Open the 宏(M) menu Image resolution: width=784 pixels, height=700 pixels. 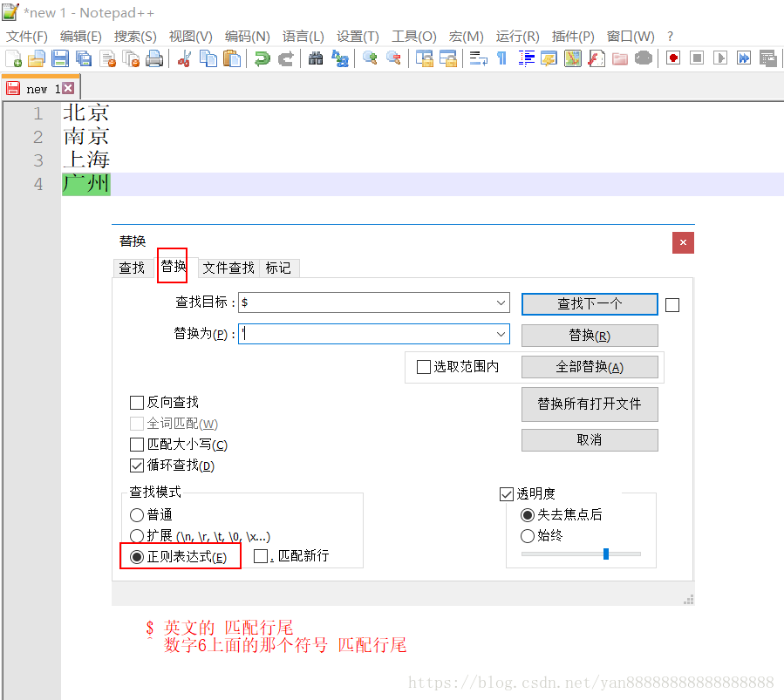click(x=466, y=37)
